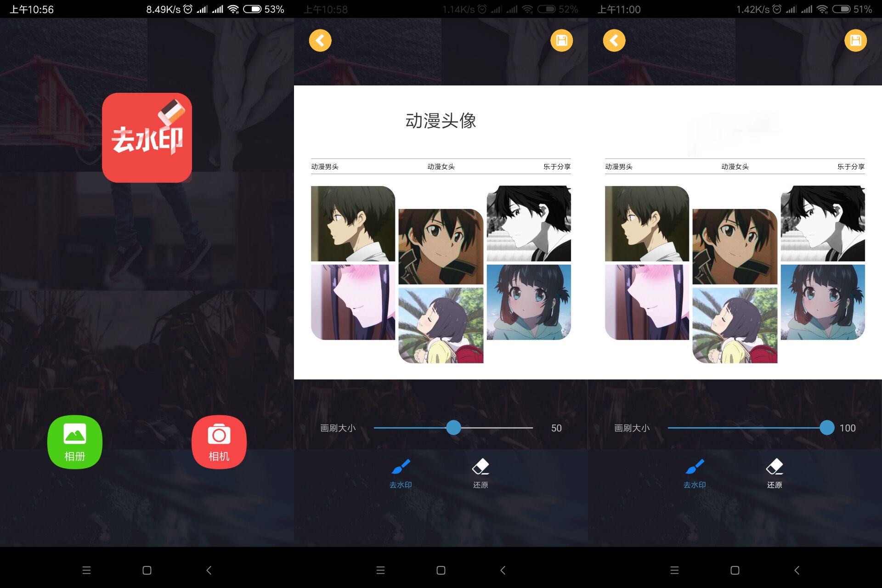Tap pink blushing girl avatar, middle screen
The width and height of the screenshot is (882, 588).
tap(353, 302)
